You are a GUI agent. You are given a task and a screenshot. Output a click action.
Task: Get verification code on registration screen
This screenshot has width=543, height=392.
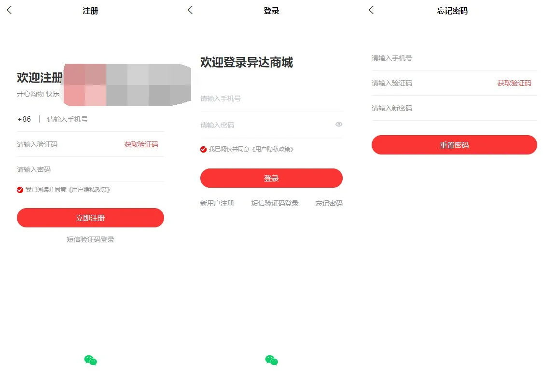point(141,144)
